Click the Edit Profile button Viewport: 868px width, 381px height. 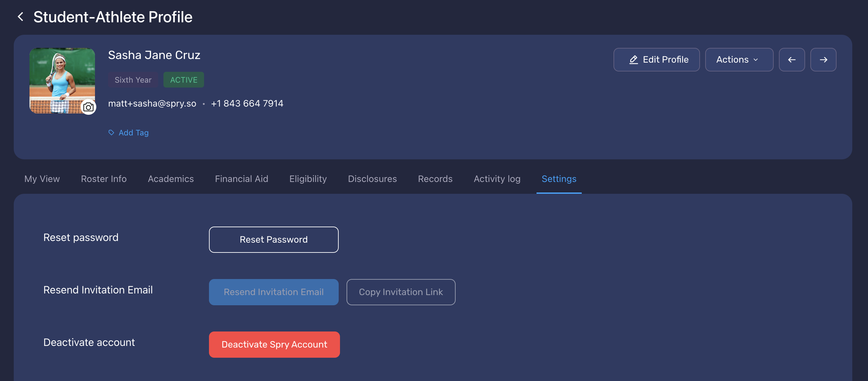click(x=656, y=60)
